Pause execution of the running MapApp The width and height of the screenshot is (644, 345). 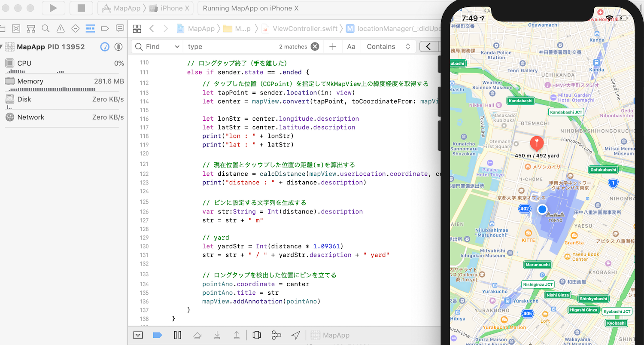[177, 335]
